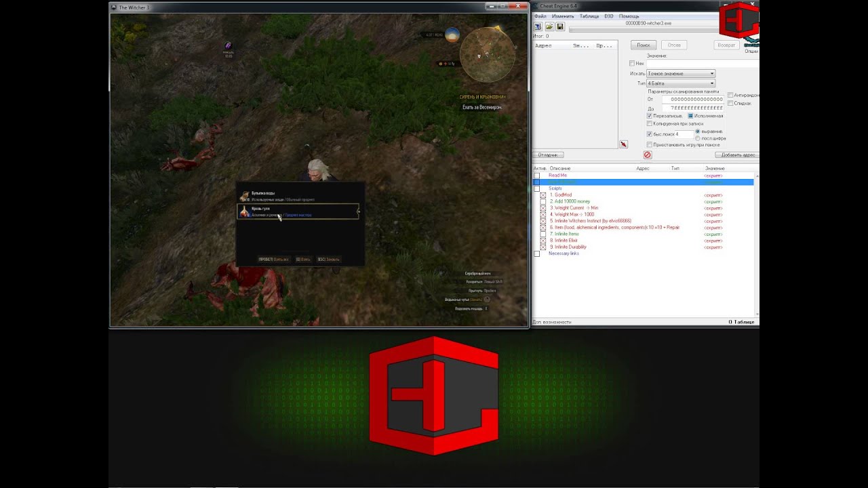Click ESC Закрыть in loot window

328,260
